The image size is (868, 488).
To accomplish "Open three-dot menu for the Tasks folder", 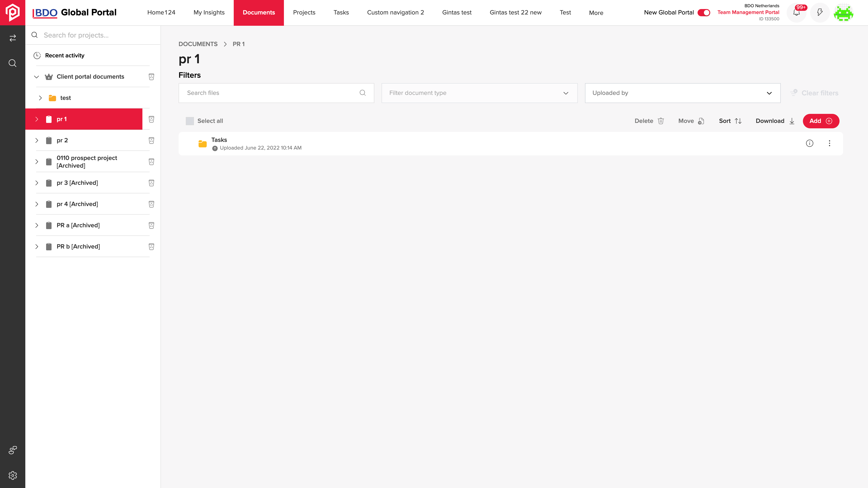I will point(830,143).
